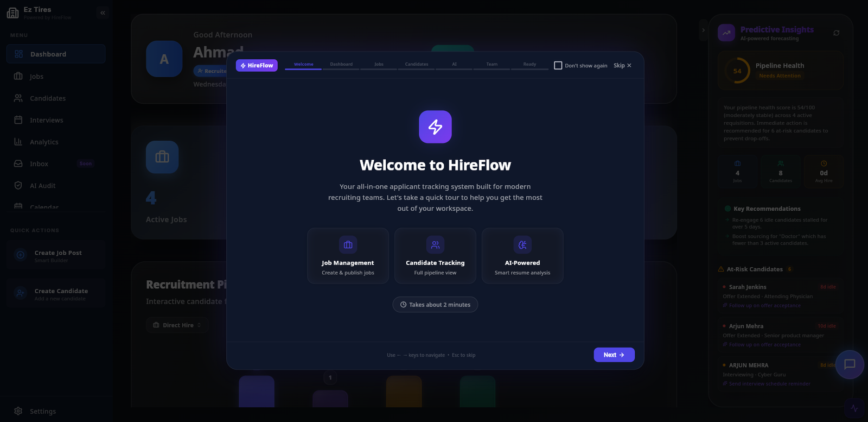Collapse the sidebar with double chevron

(103, 12)
